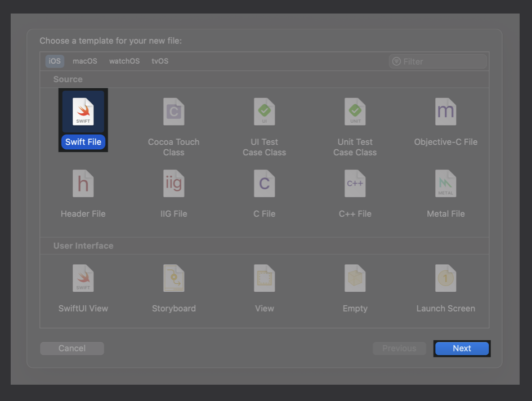The width and height of the screenshot is (532, 401).
Task: Click the User Interface section header
Action: point(83,246)
